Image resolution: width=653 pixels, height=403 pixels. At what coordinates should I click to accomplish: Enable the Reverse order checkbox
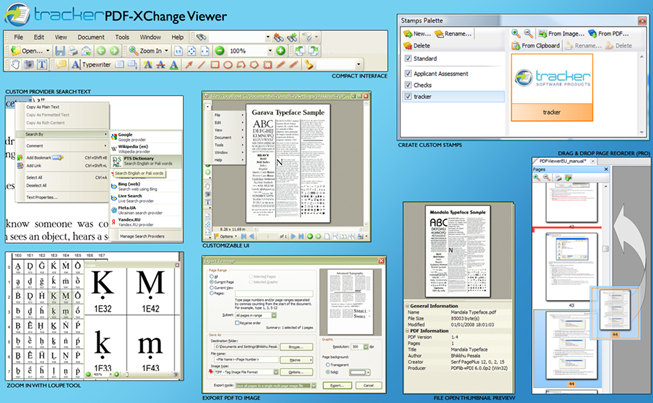[x=237, y=323]
